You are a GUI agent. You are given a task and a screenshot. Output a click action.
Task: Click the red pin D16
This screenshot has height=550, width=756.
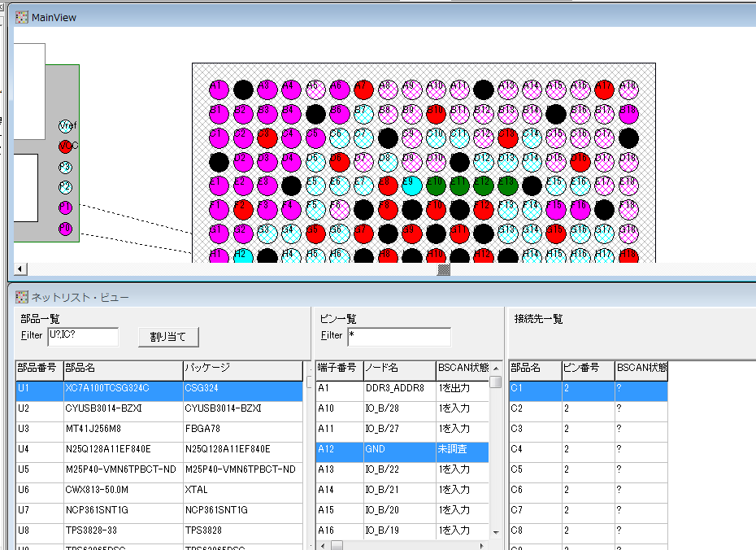(580, 162)
